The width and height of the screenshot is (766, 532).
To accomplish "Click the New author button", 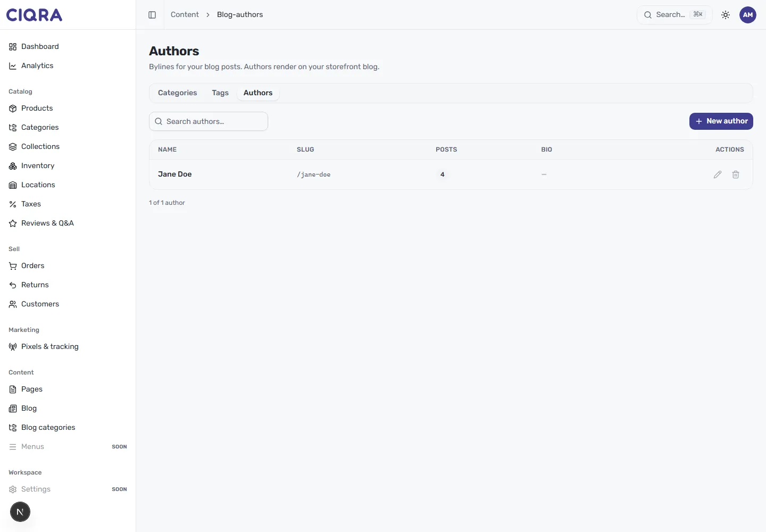I will pos(721,121).
